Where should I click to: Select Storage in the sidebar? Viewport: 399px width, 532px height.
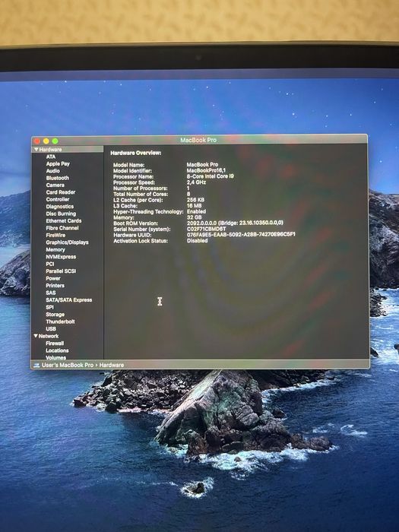tap(55, 315)
